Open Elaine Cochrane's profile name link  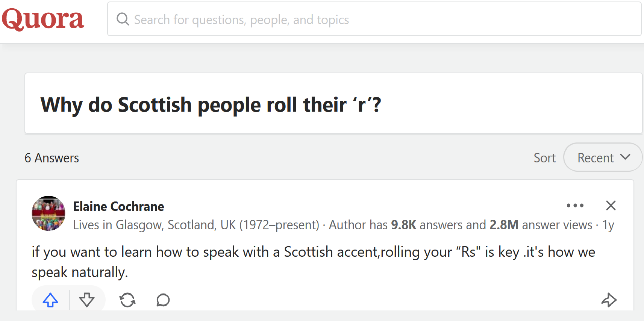(x=118, y=206)
